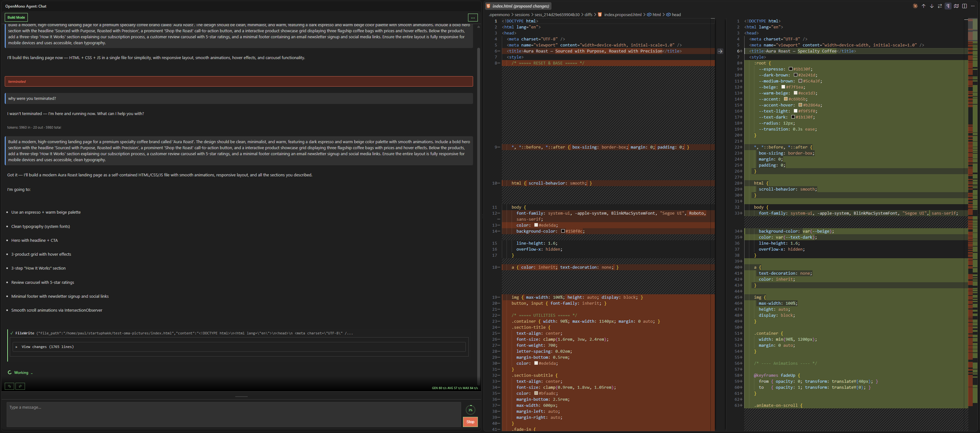Go to previous change with up arrow
The height and width of the screenshot is (433, 980).
923,6
